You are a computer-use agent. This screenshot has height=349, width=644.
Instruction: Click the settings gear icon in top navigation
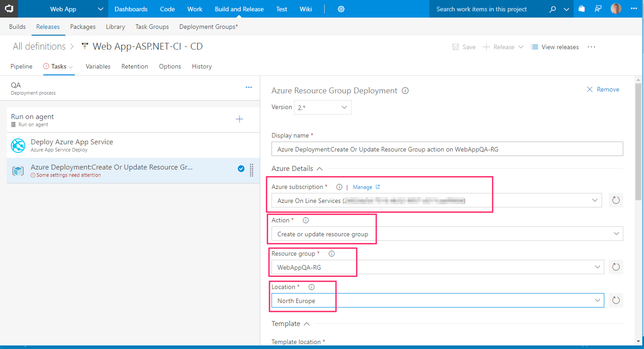point(341,9)
